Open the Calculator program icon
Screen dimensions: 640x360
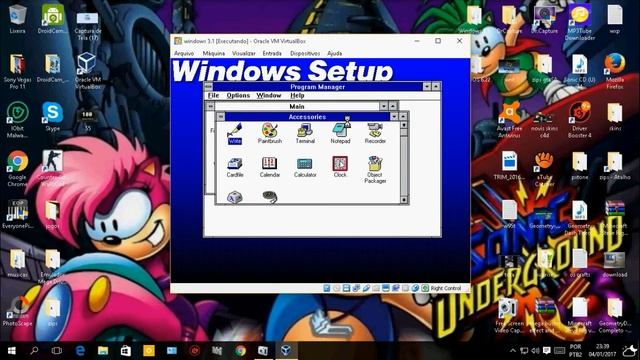click(305, 167)
